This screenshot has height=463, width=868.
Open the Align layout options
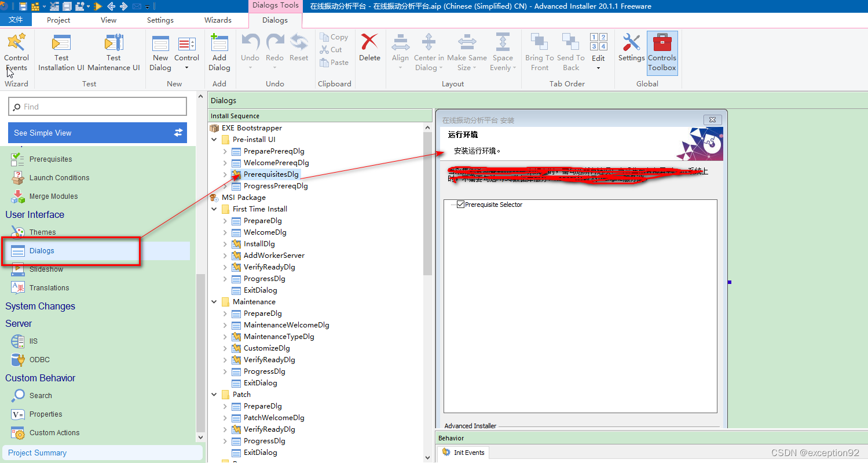pos(400,53)
